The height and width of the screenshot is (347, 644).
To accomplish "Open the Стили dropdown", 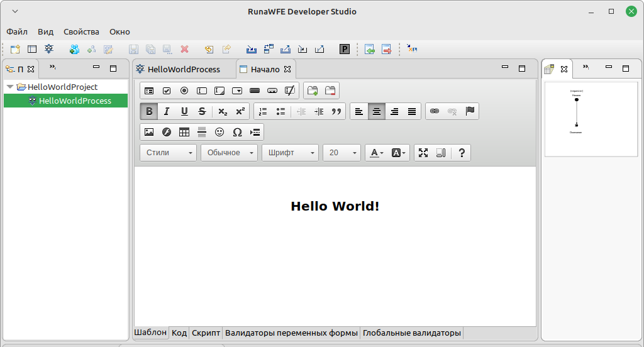I will (x=169, y=153).
